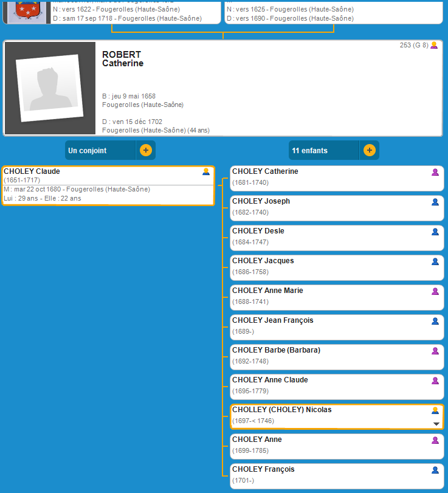Open the 11 enfants section header
The width and height of the screenshot is (448, 493).
click(x=325, y=150)
